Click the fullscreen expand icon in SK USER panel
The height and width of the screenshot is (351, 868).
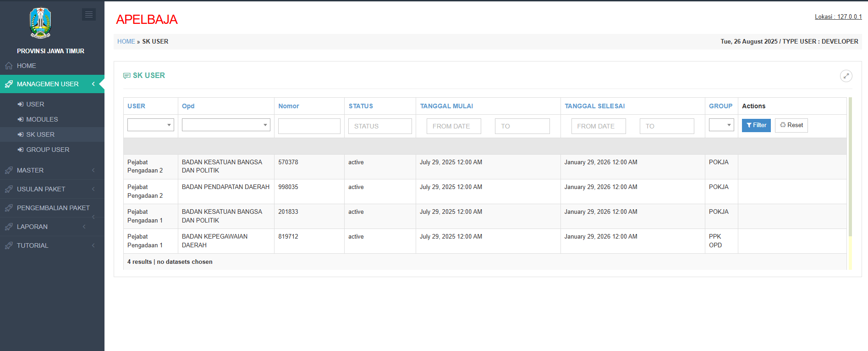(x=846, y=76)
